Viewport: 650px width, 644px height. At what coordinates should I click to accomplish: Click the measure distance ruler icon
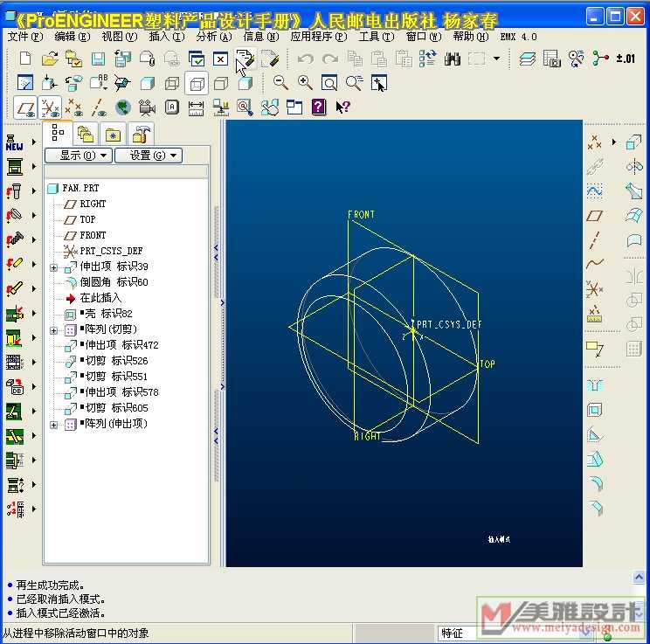tap(196, 107)
